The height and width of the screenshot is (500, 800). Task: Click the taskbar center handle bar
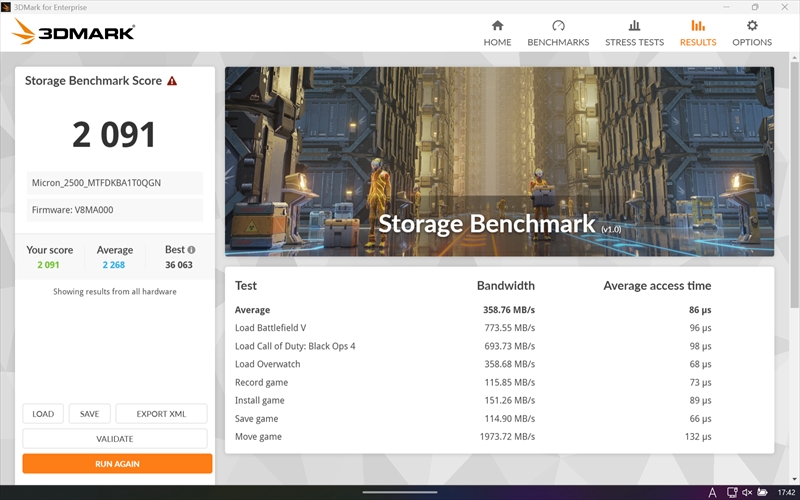(400, 492)
